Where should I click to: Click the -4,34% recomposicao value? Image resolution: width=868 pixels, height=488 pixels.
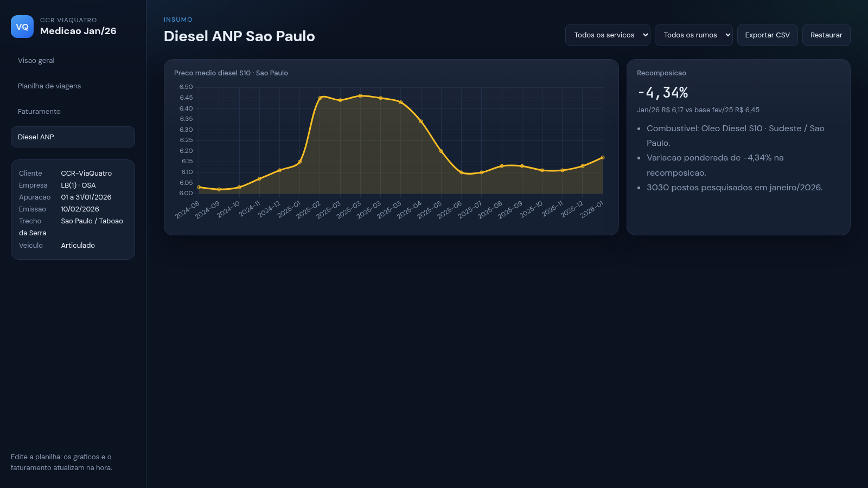pos(663,93)
